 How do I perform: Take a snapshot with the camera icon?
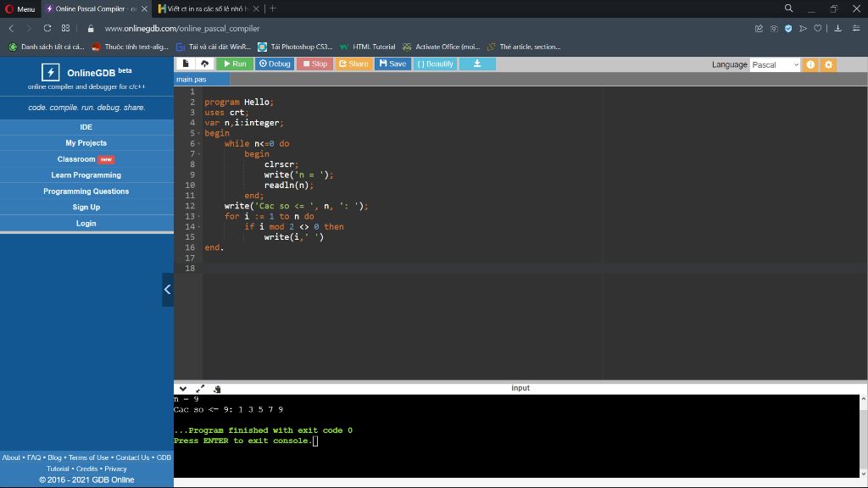[x=774, y=28]
